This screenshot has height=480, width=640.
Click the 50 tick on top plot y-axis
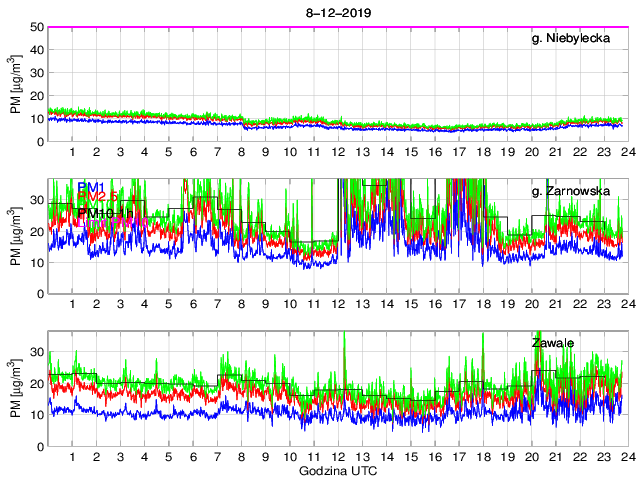point(37,27)
